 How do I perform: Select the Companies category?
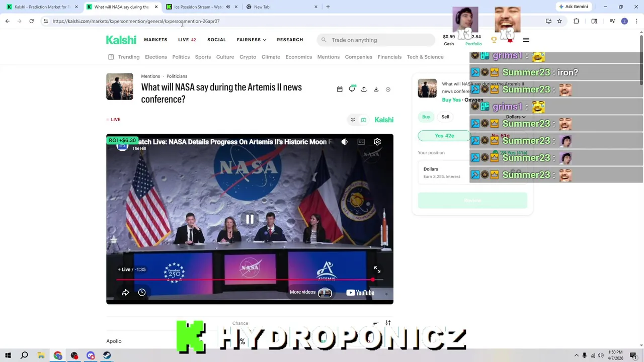359,57
